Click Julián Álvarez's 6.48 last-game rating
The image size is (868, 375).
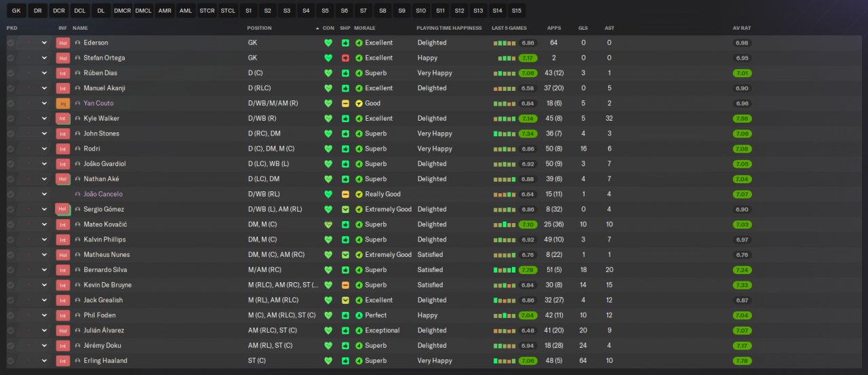click(528, 330)
